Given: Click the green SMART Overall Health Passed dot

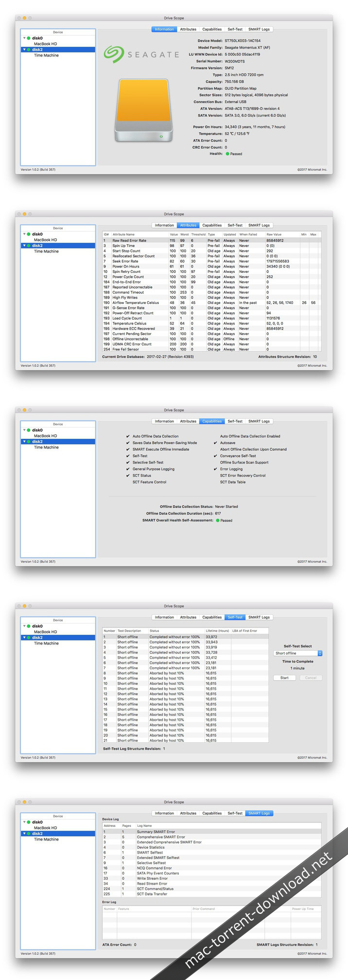Looking at the screenshot, I should point(218,520).
